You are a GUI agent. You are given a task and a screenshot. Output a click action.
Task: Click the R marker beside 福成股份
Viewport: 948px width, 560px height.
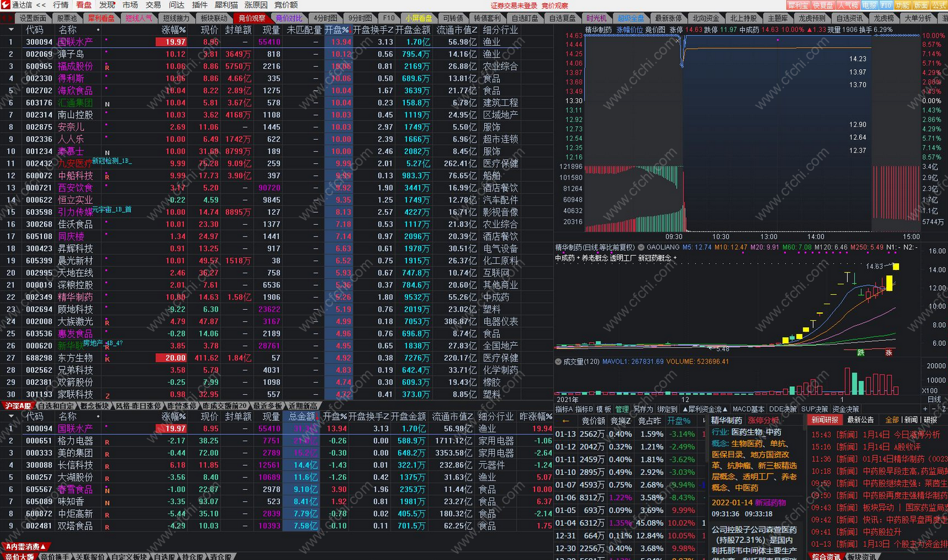(107, 67)
